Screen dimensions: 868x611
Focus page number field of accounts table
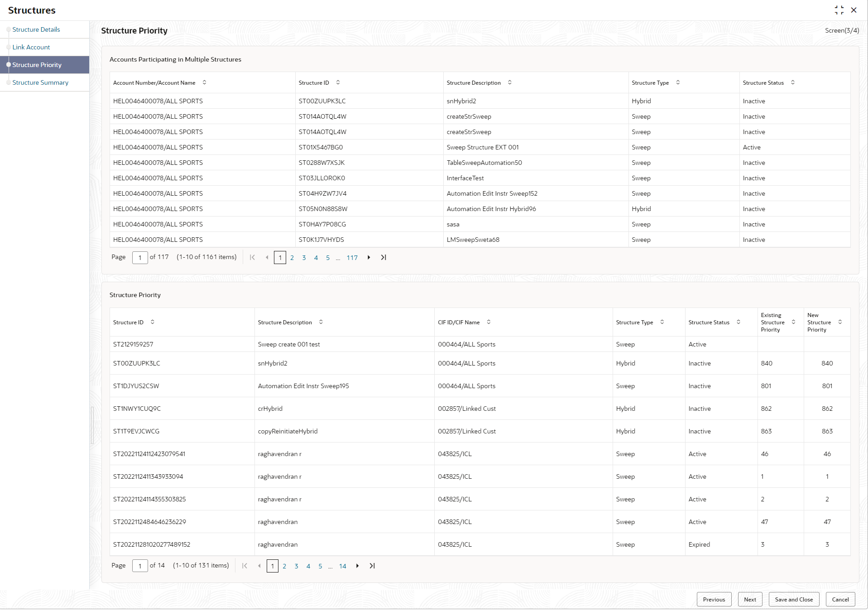140,257
